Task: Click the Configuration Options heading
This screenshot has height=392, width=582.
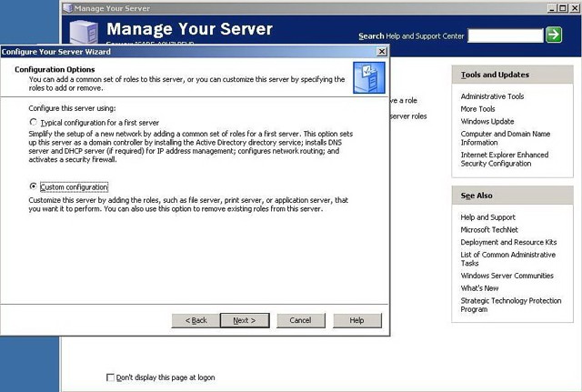Action: [55, 69]
